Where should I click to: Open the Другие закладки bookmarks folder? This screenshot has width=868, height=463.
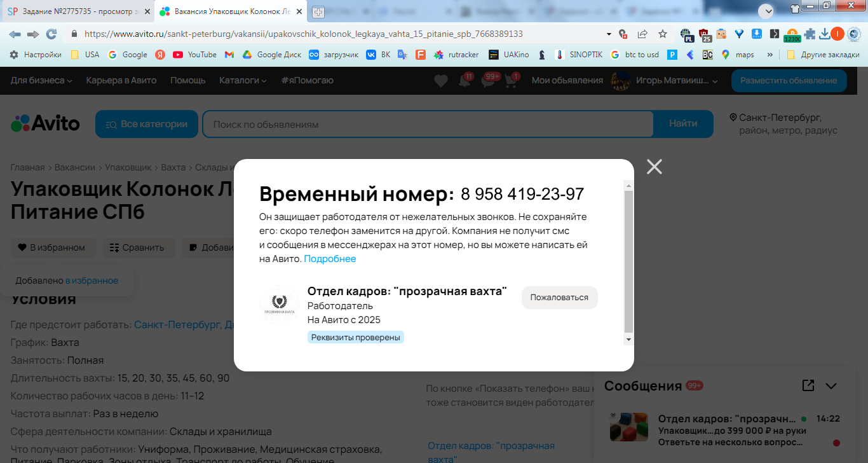(823, 55)
